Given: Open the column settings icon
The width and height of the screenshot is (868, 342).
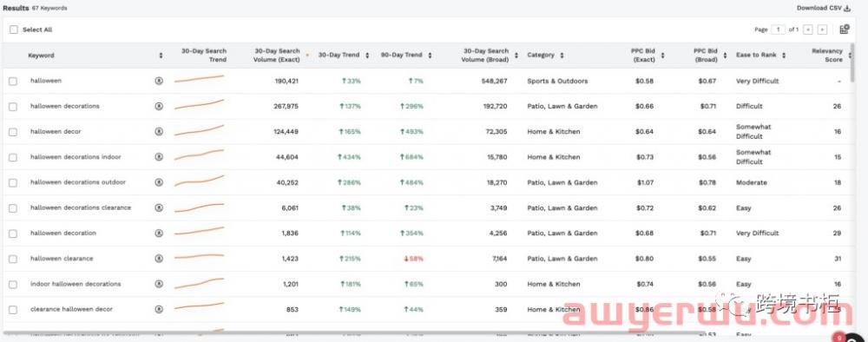Looking at the screenshot, I should point(845,30).
